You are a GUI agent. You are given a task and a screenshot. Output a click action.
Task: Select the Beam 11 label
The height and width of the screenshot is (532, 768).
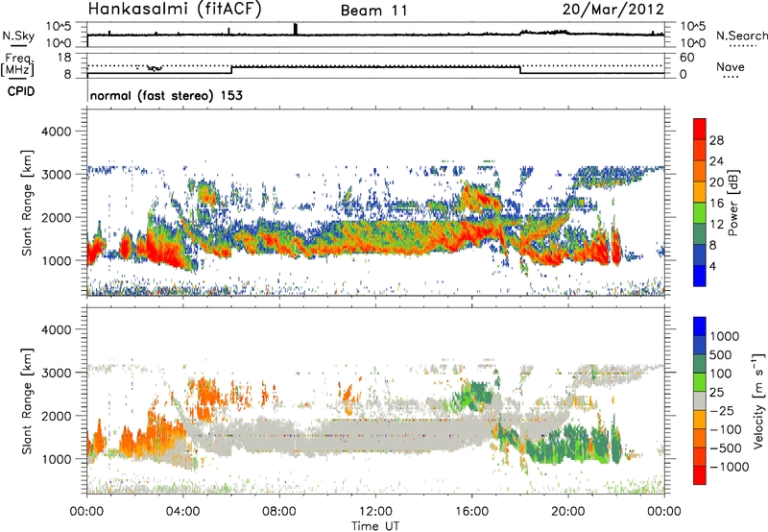(x=374, y=11)
